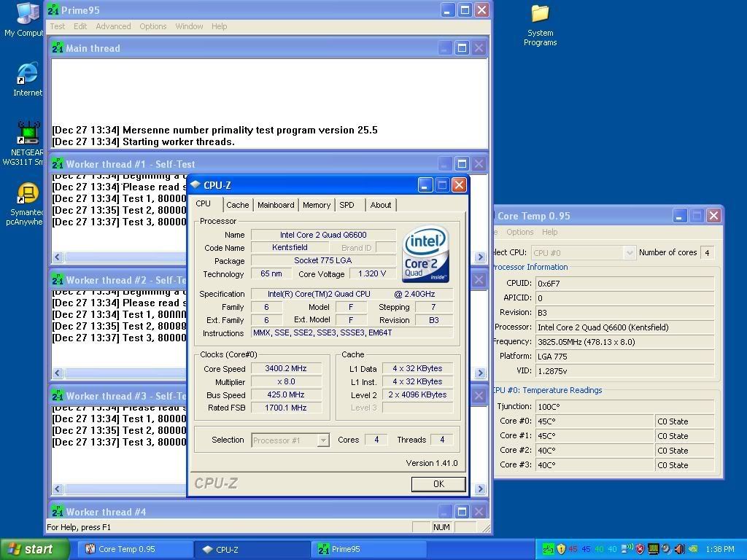
Task: Open the Advanced menu in Prime95
Action: coord(113,26)
